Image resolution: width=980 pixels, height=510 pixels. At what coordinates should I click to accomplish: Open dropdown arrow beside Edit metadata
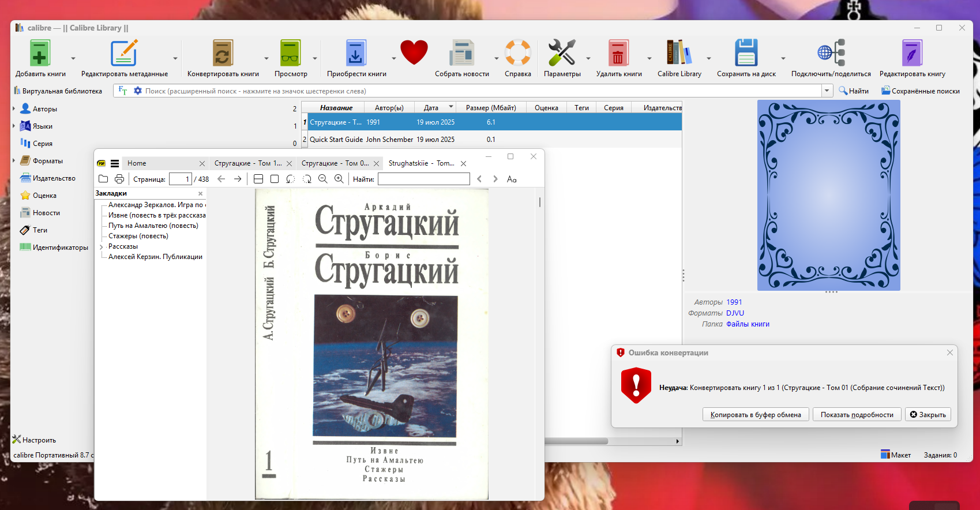pos(175,58)
